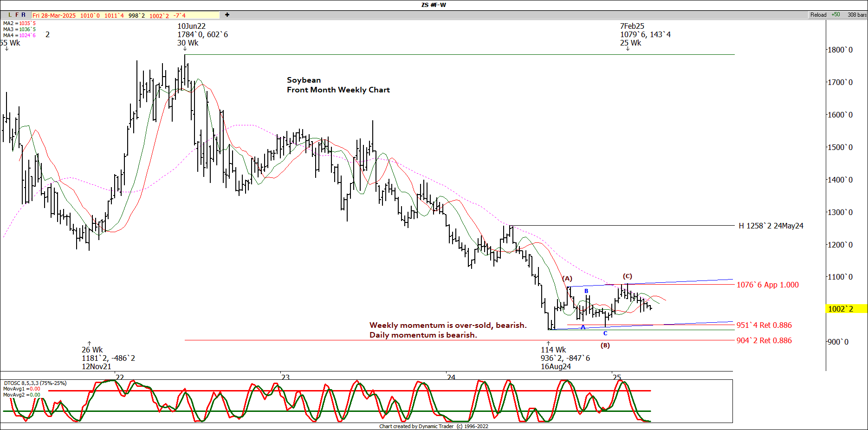This screenshot has height=430, width=868.
Task: Click the DTOSC 8,5,3,3 indicator label
Action: [35, 383]
